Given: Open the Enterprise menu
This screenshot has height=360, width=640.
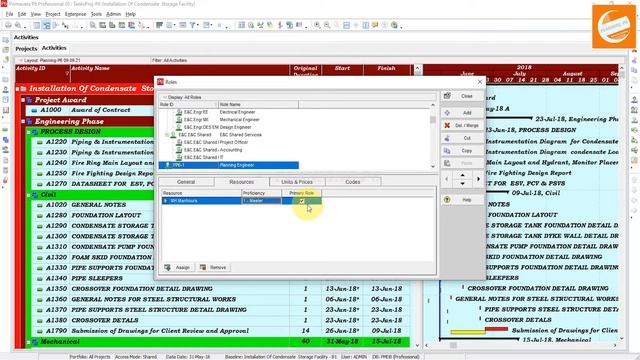Looking at the screenshot, I should click(76, 14).
